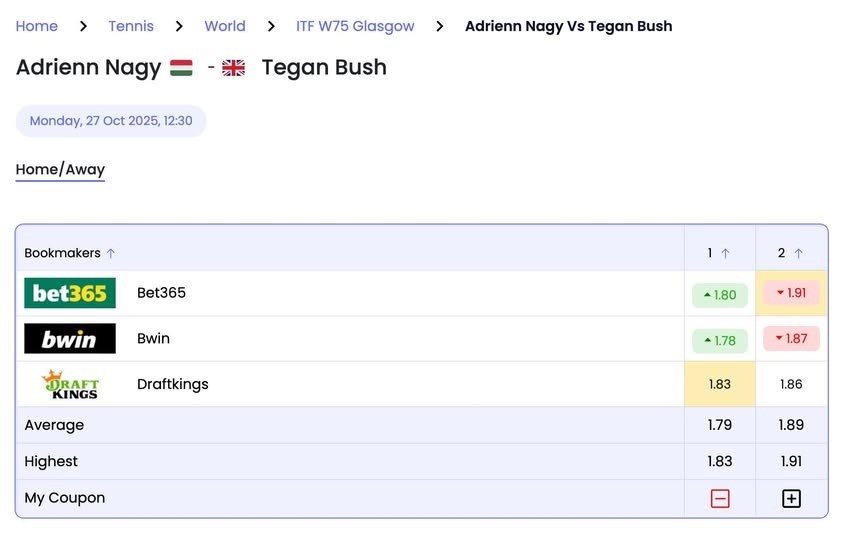This screenshot has height=535, width=843.
Task: Click the DraftKings bookmaker logo
Action: click(x=70, y=384)
